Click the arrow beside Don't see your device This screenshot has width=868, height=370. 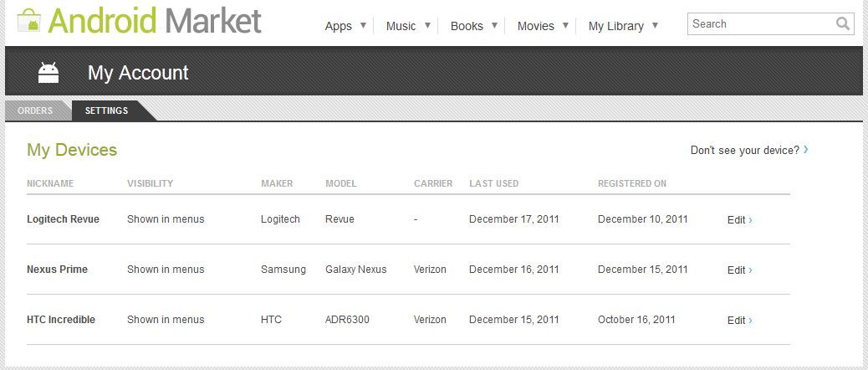coord(806,150)
